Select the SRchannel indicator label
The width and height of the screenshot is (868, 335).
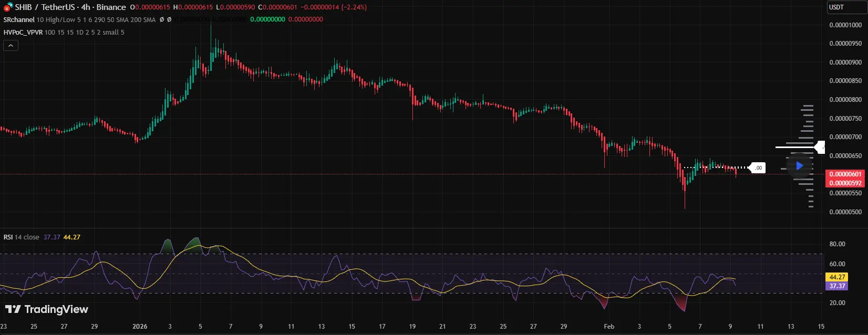[x=19, y=19]
